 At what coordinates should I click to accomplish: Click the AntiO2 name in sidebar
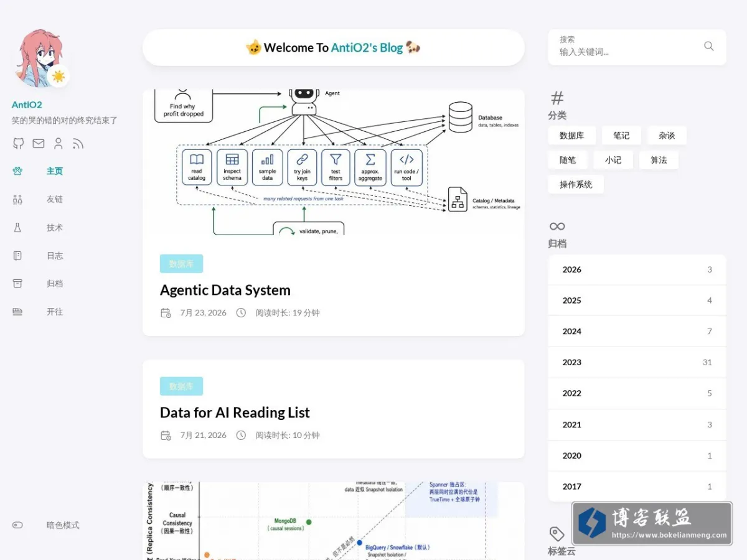(27, 105)
